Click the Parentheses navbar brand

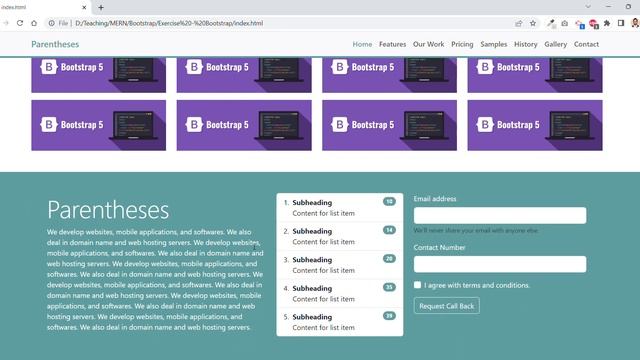55,44
